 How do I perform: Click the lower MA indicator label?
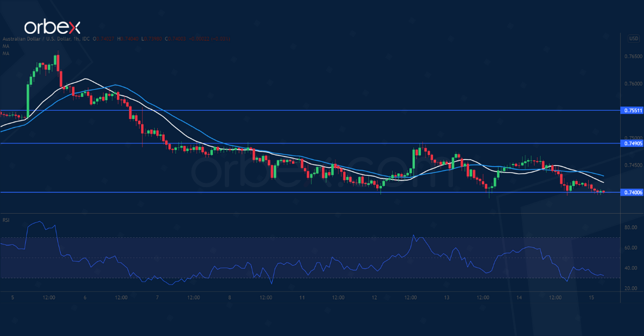(x=5, y=53)
